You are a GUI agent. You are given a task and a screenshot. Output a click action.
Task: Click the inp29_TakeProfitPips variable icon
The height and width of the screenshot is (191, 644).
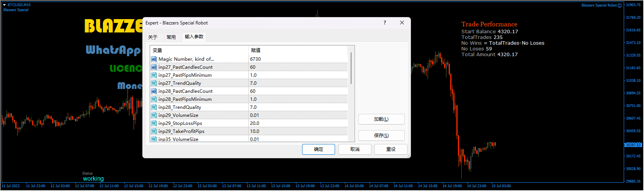(154, 131)
